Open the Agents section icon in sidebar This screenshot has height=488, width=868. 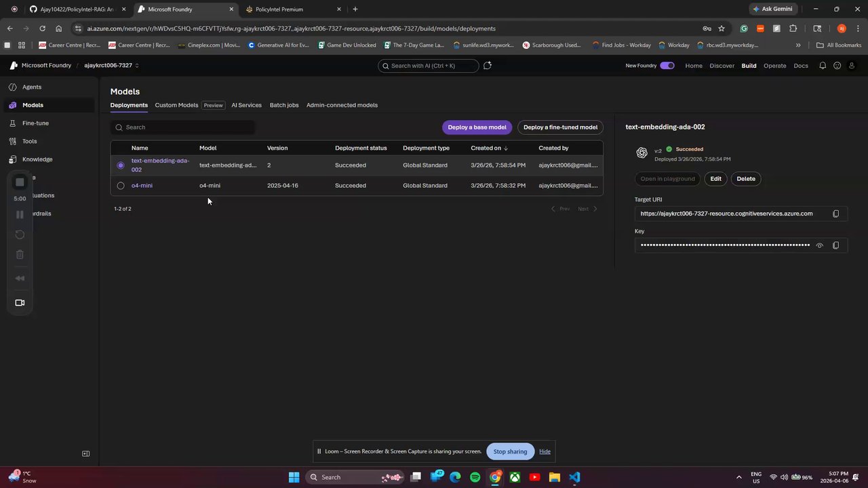coord(13,87)
